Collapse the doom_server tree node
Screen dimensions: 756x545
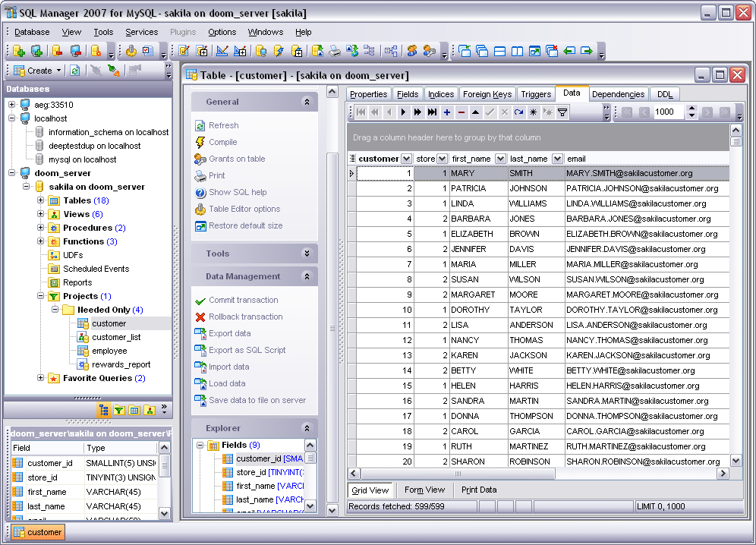[12, 172]
